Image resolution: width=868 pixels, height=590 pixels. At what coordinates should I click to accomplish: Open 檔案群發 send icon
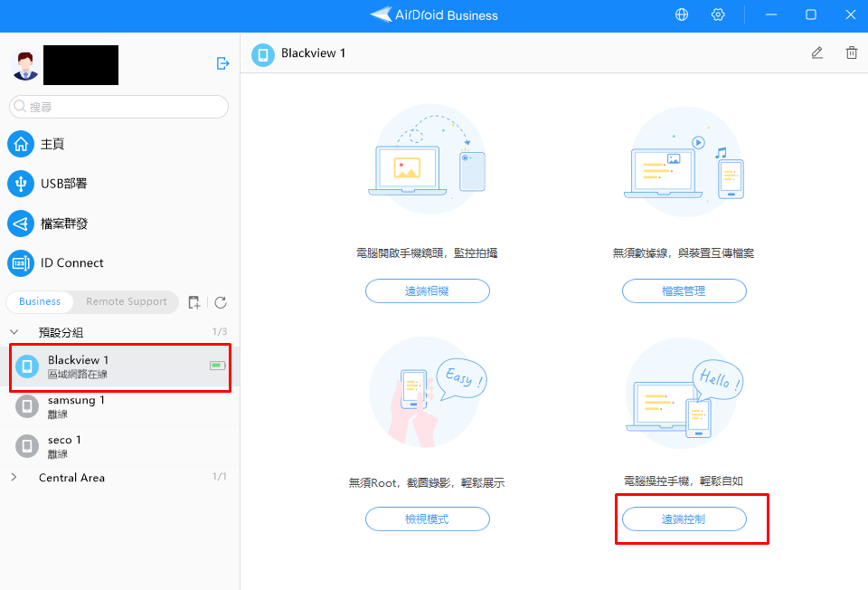21,224
